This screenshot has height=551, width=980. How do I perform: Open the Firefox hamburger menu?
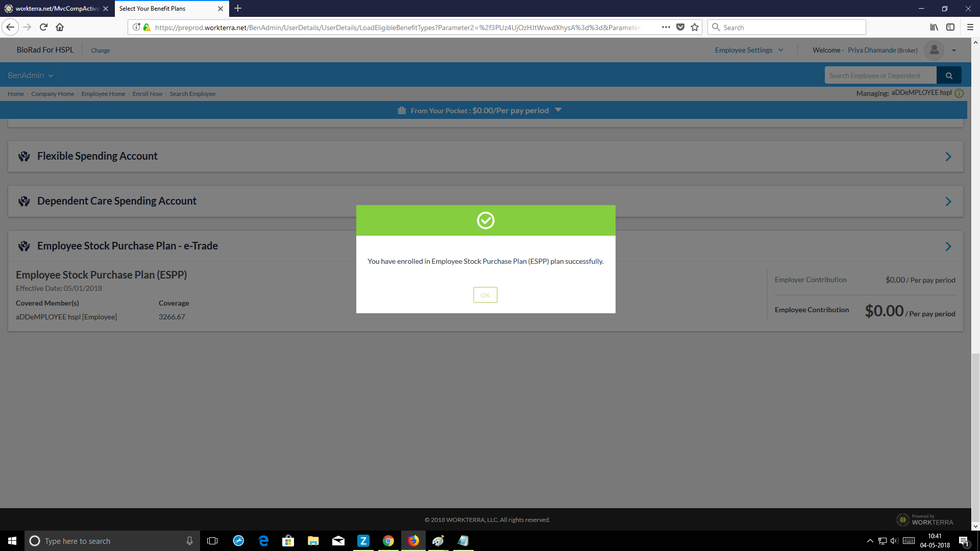click(x=969, y=27)
